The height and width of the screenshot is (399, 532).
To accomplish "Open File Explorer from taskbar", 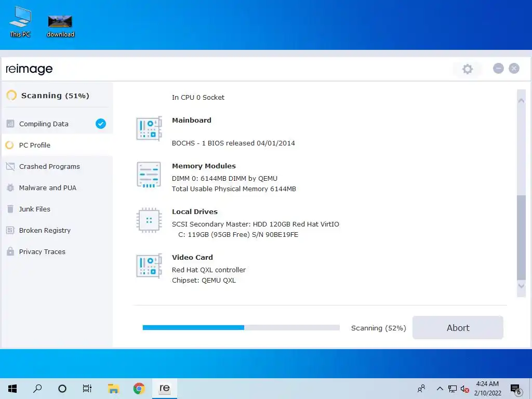I will [113, 389].
